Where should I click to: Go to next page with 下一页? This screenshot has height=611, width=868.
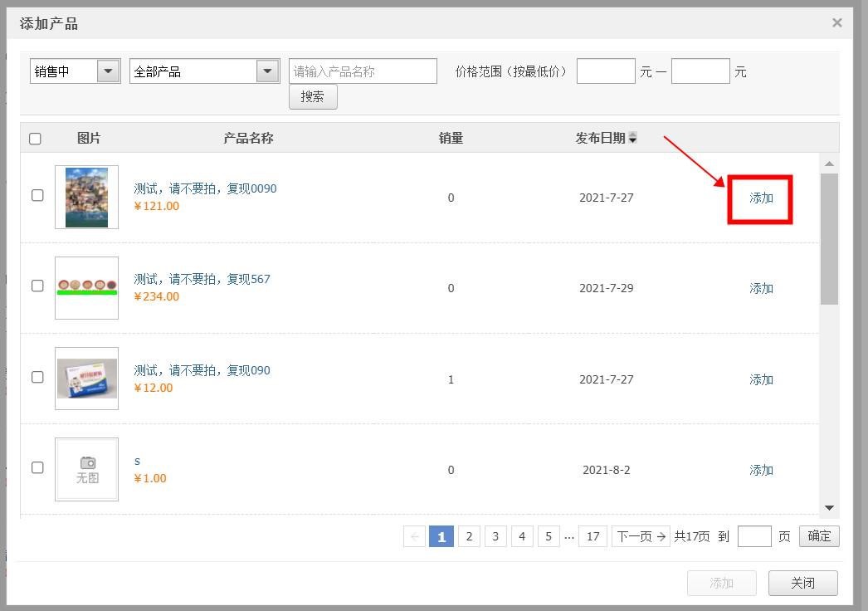[641, 536]
